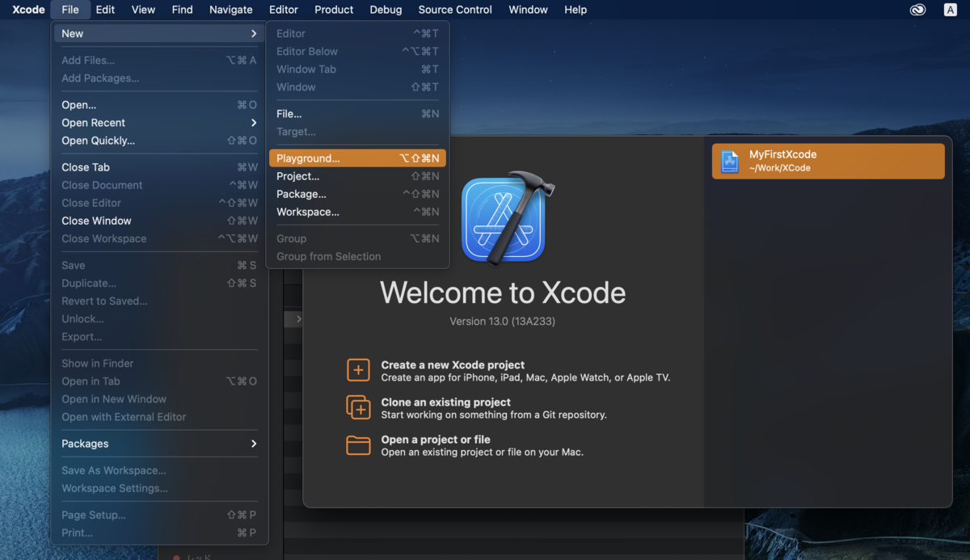
Task: Click the plus icon for Create a new Xcode project
Action: pyautogui.click(x=358, y=370)
